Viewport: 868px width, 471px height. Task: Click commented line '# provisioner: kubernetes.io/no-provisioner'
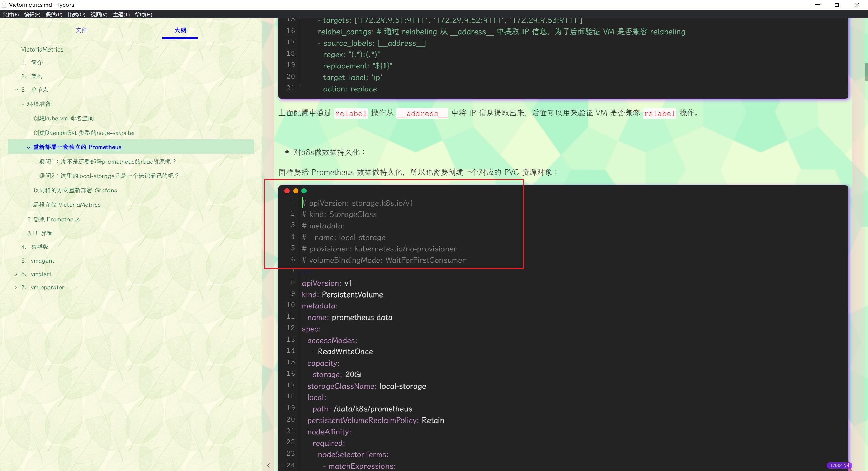point(379,249)
